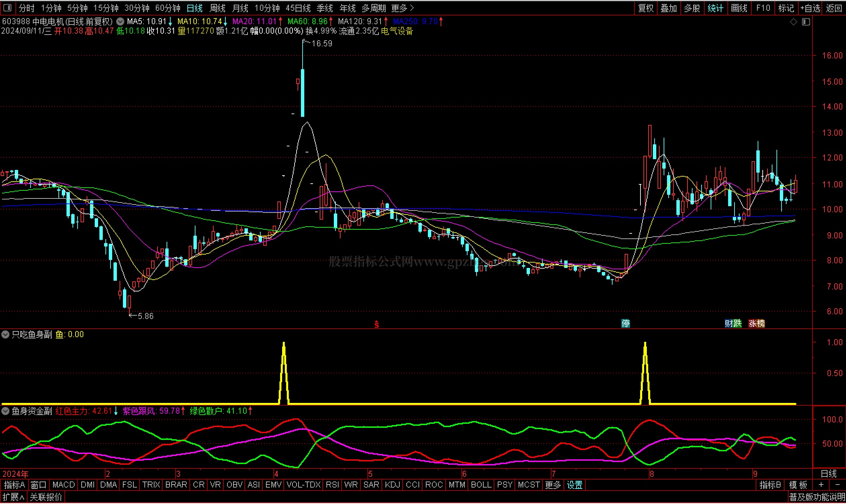Toggle the 统计 button

[x=716, y=8]
